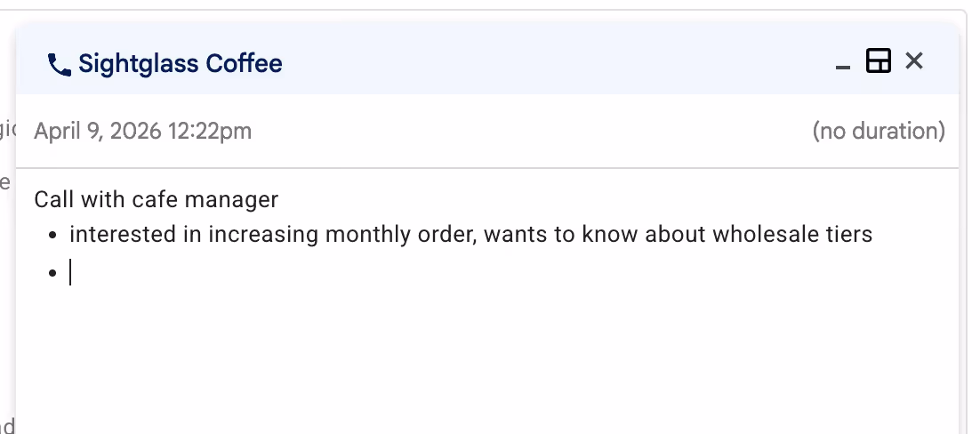Close the Sightglass Coffee call log
Viewport: 980px width, 434px height.
tap(914, 60)
